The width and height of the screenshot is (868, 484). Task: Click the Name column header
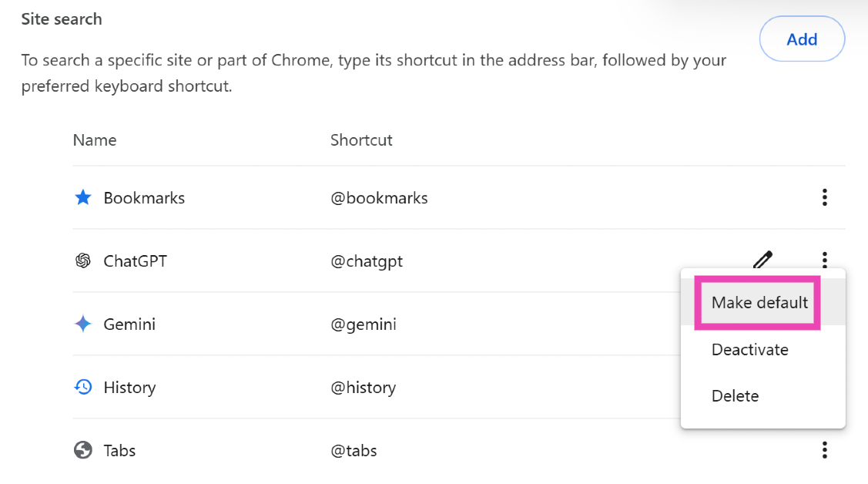click(x=95, y=140)
